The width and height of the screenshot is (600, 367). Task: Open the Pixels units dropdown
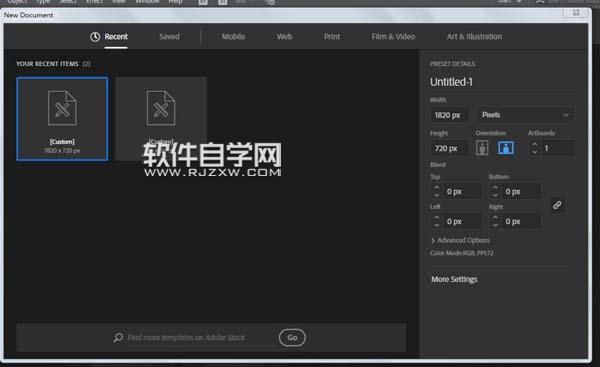tap(525, 115)
